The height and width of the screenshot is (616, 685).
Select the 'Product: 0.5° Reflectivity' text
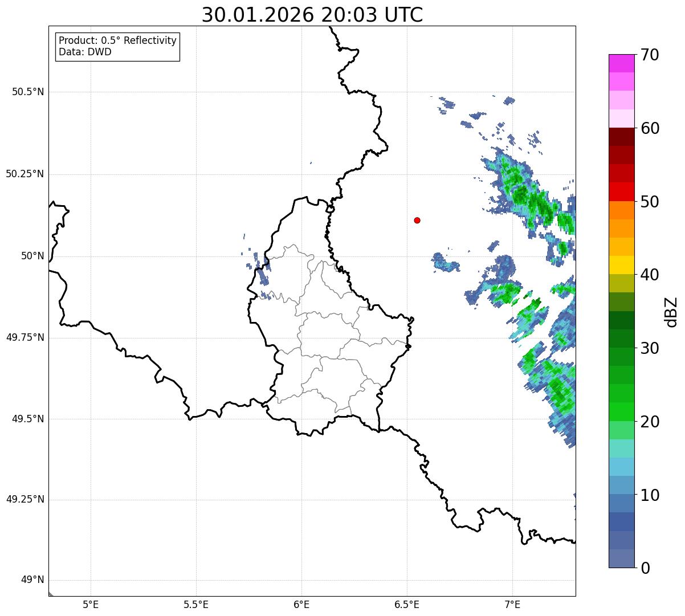click(117, 40)
